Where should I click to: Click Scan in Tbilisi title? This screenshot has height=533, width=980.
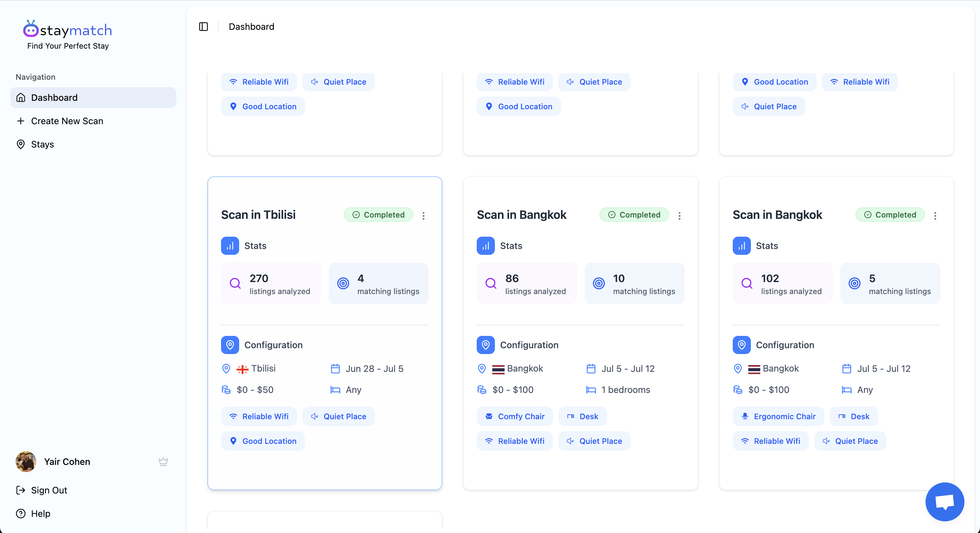(x=258, y=215)
